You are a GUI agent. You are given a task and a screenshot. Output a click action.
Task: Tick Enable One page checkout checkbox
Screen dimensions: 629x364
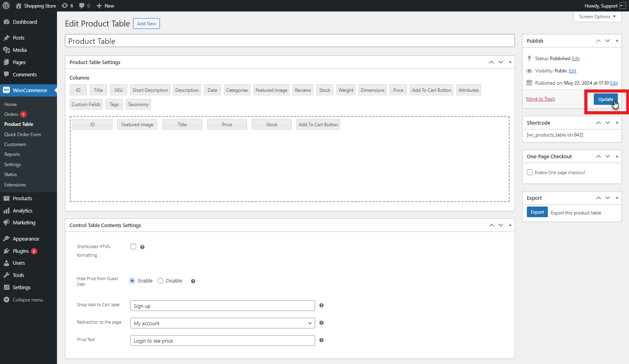pos(530,173)
